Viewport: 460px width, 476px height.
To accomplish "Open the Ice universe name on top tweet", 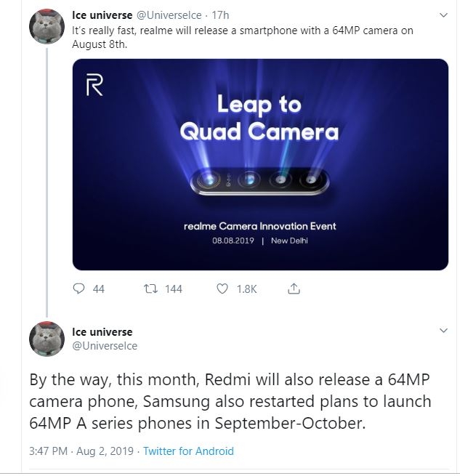I will 102,15.
